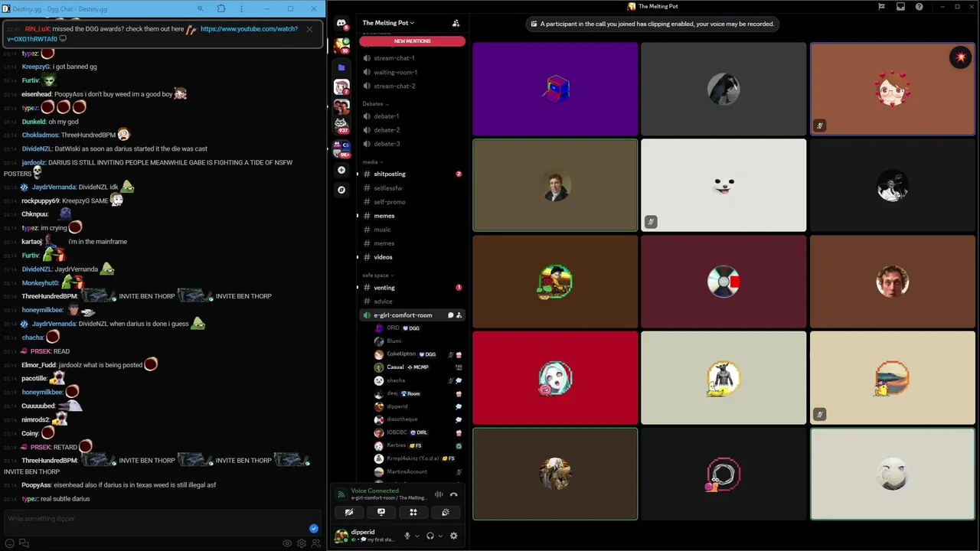
Task: Select the shitposting channel
Action: click(x=412, y=174)
